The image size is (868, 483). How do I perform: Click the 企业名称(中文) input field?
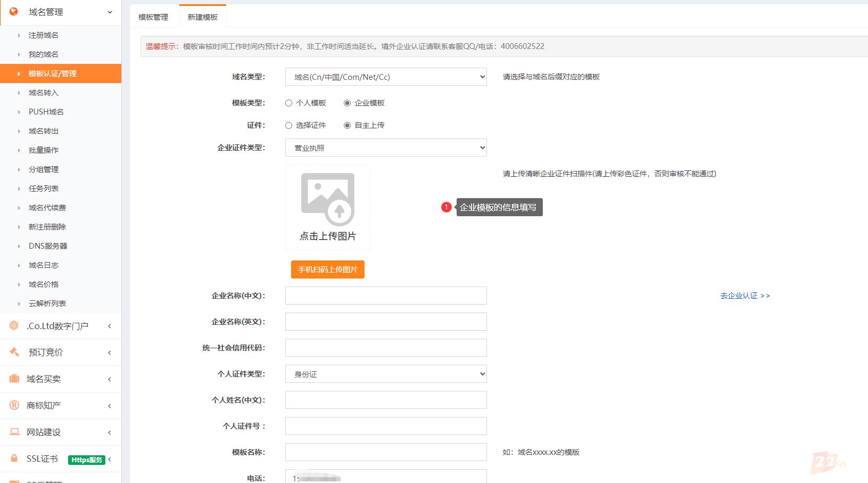point(386,296)
